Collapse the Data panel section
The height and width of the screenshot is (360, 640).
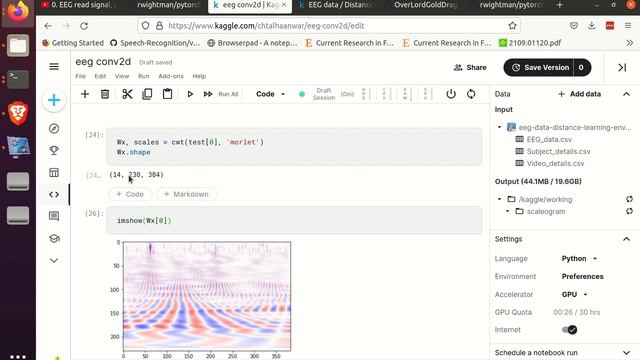coord(626,94)
